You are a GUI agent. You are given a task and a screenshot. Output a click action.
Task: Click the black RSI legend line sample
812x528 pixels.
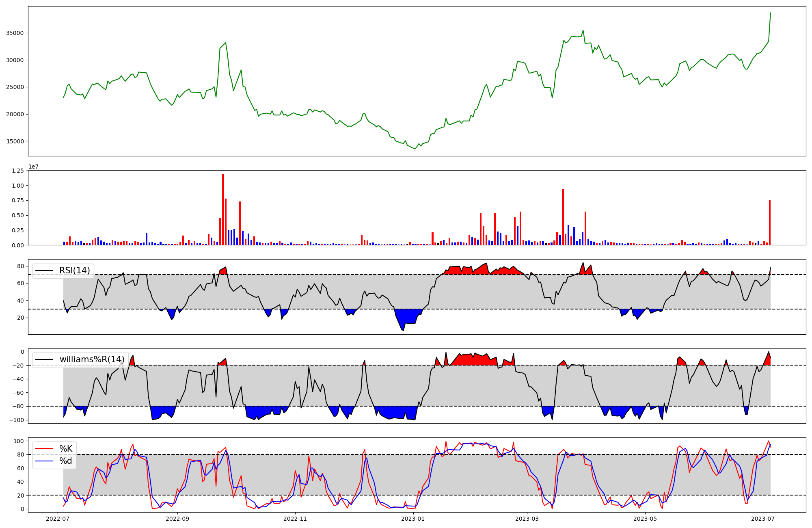pos(44,270)
